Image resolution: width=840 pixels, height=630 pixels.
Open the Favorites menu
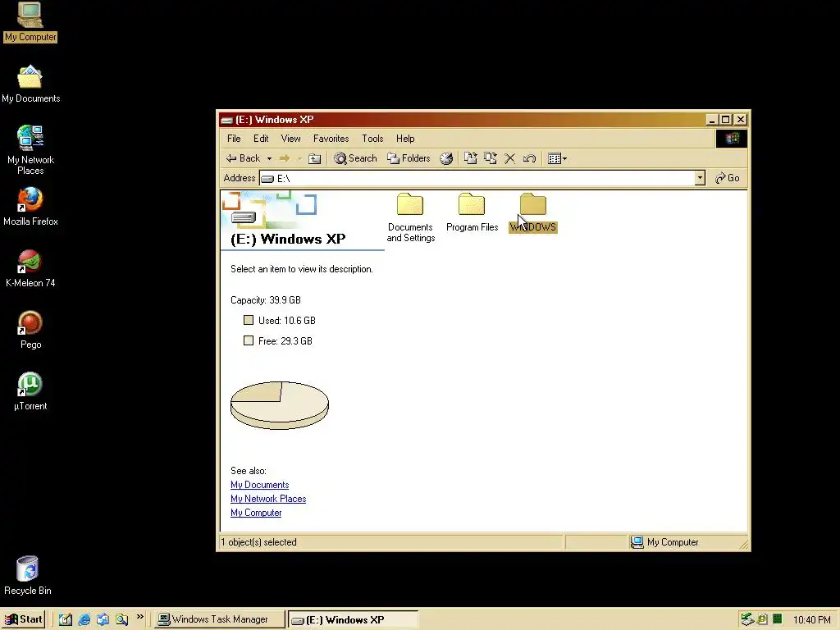point(331,139)
